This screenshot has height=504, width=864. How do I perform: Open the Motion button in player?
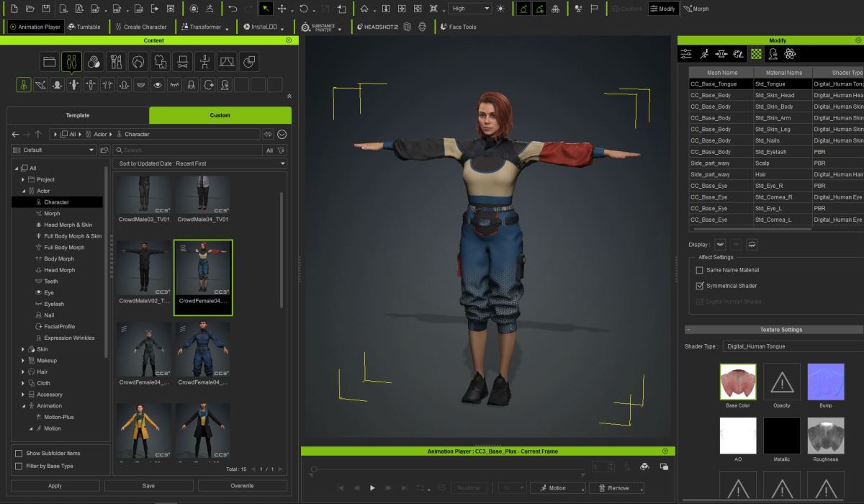tap(558, 487)
